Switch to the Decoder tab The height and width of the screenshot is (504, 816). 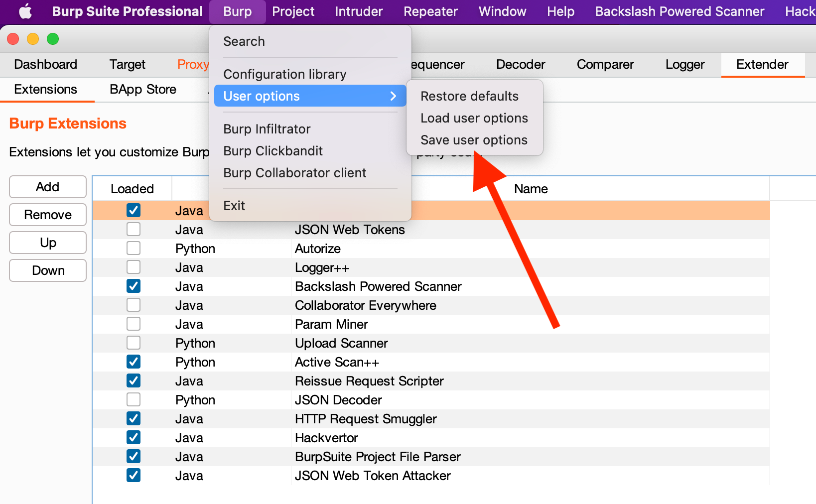[521, 64]
